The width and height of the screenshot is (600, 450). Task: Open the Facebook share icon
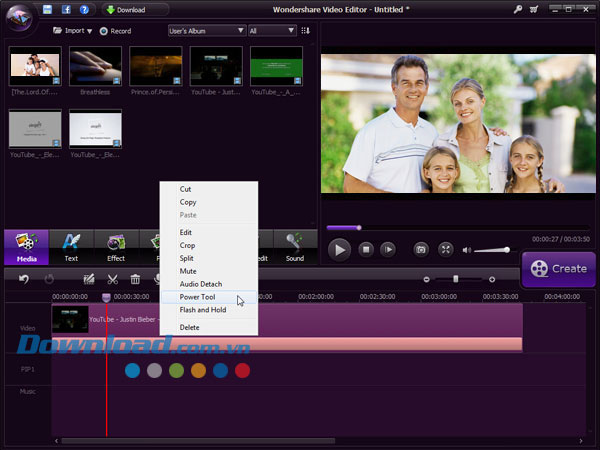click(66, 10)
